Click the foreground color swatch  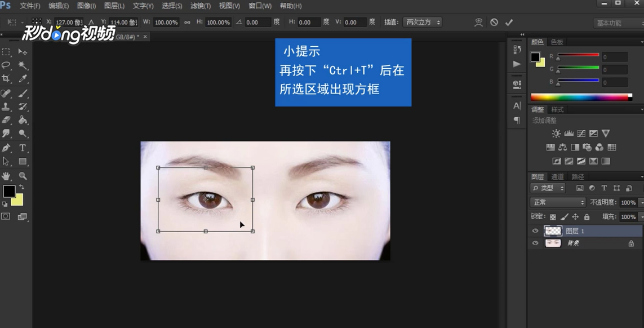[9, 192]
